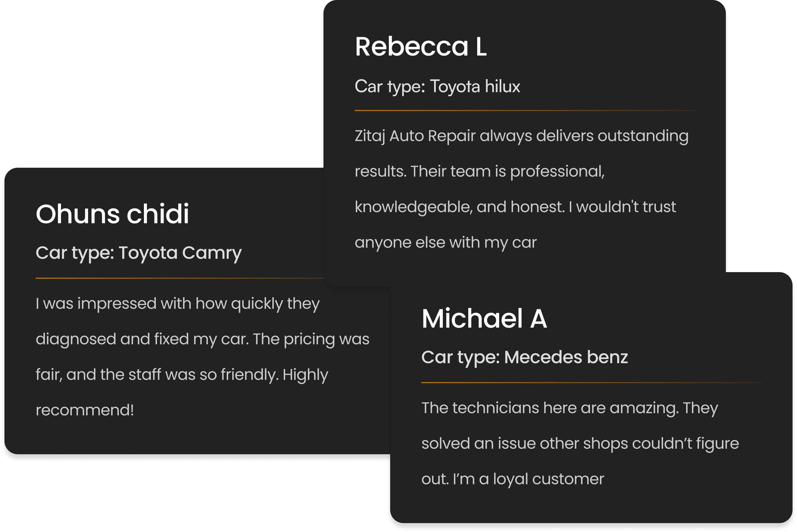
Task: Click the "Car type: Toyota Camry" label
Action: pos(139,253)
